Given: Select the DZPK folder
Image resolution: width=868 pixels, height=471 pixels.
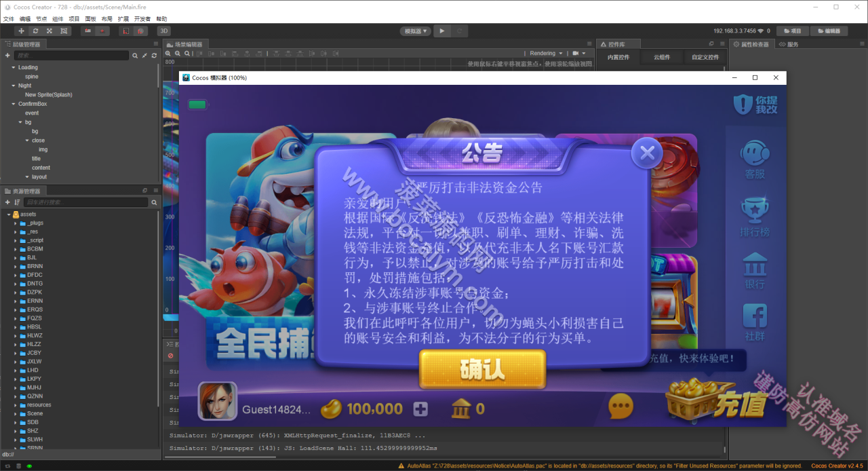Looking at the screenshot, I should click(x=35, y=293).
